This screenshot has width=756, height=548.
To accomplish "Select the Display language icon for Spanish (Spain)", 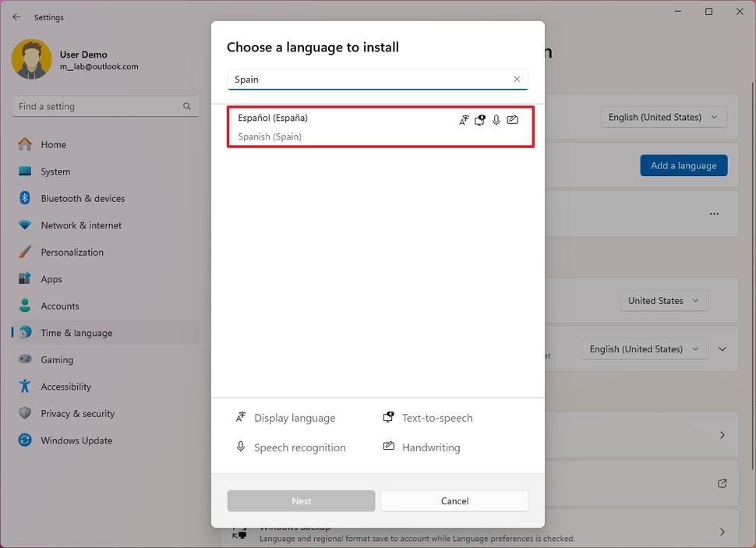I will [464, 120].
